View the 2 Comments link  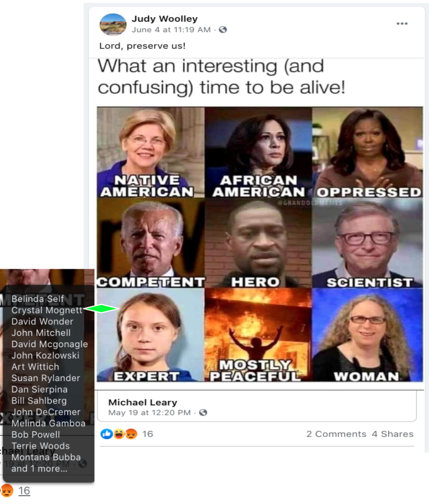coord(336,434)
